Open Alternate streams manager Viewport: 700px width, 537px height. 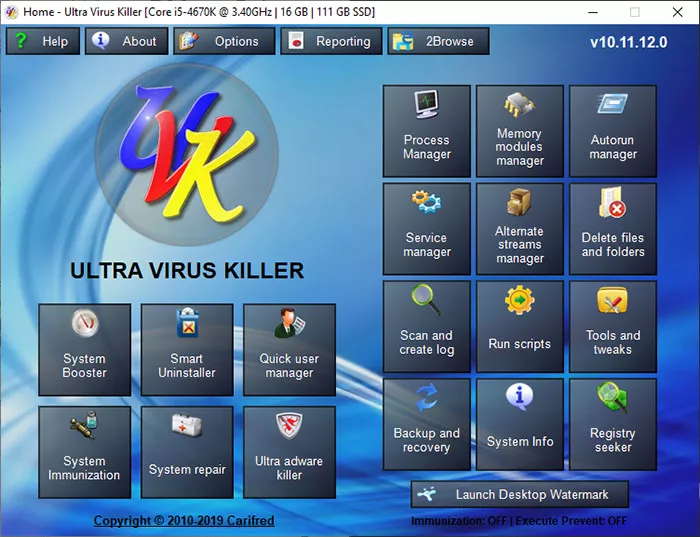click(520, 229)
